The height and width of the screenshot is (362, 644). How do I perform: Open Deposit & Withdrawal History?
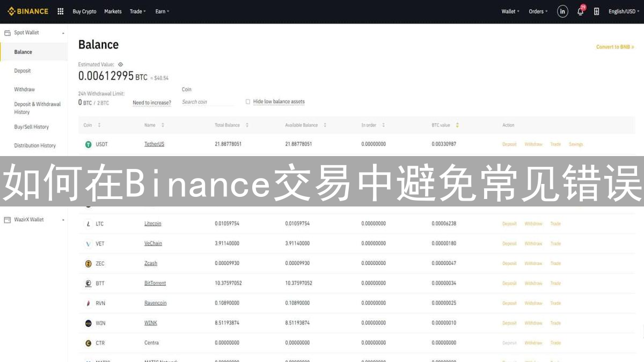click(x=38, y=108)
